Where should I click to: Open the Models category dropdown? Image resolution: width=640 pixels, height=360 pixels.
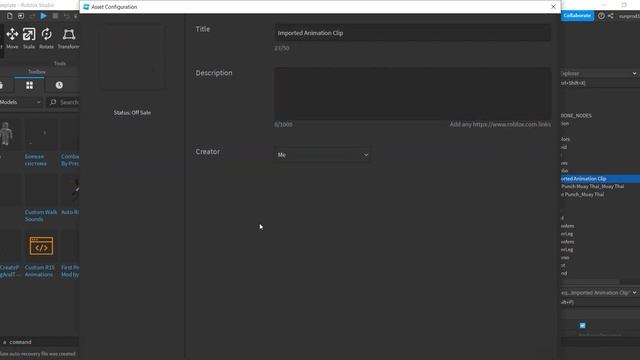click(20, 102)
